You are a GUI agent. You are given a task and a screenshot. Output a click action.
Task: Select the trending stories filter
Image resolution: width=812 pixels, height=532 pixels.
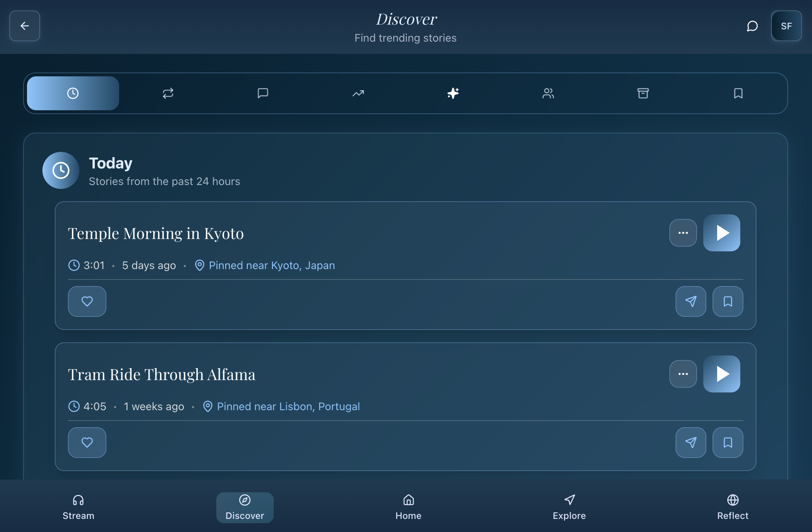(x=358, y=93)
